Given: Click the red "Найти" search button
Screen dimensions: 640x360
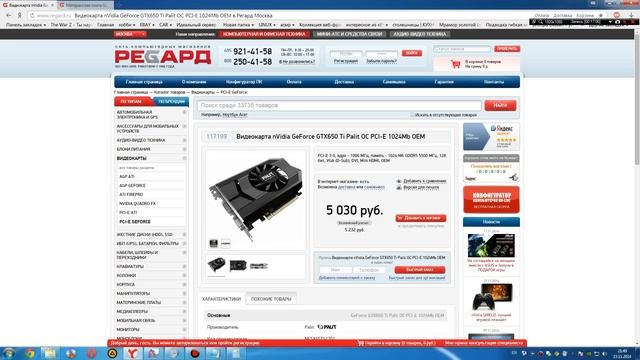Looking at the screenshot, I should coord(500,105).
